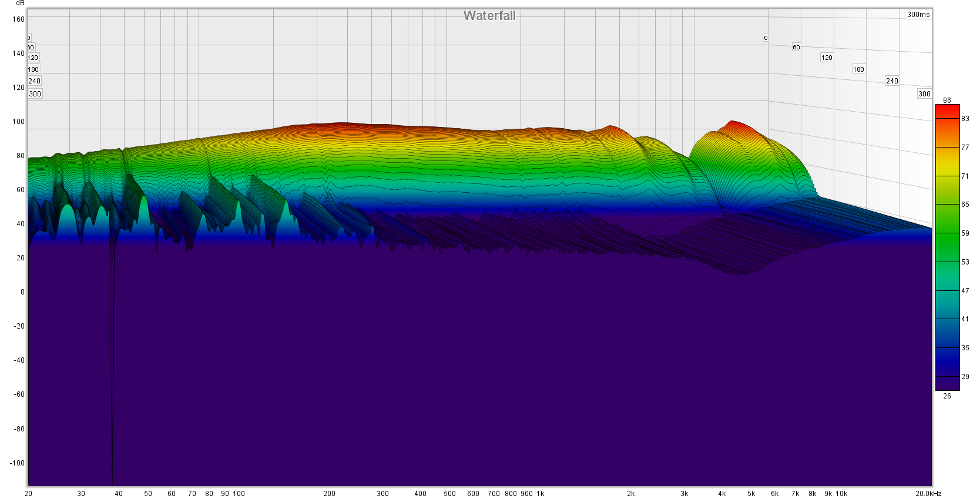Click the 1k frequency axis label

coord(540,494)
